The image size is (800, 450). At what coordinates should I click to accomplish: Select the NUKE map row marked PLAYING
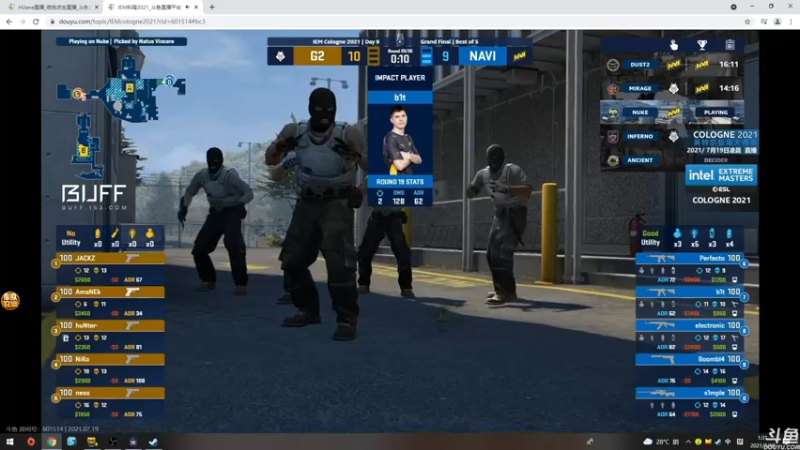(x=672, y=112)
